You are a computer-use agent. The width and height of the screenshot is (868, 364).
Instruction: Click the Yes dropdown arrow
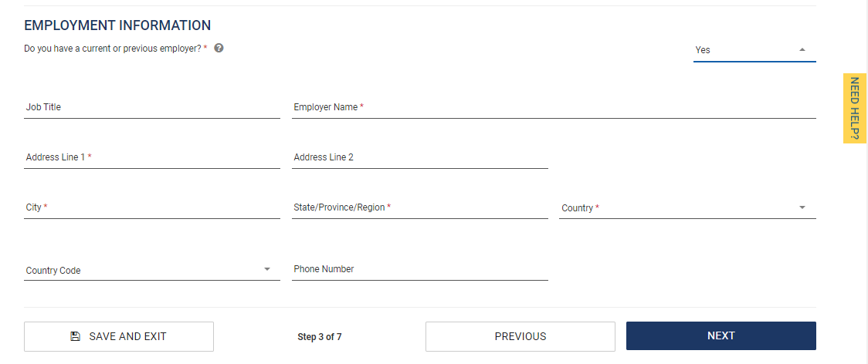coord(802,49)
